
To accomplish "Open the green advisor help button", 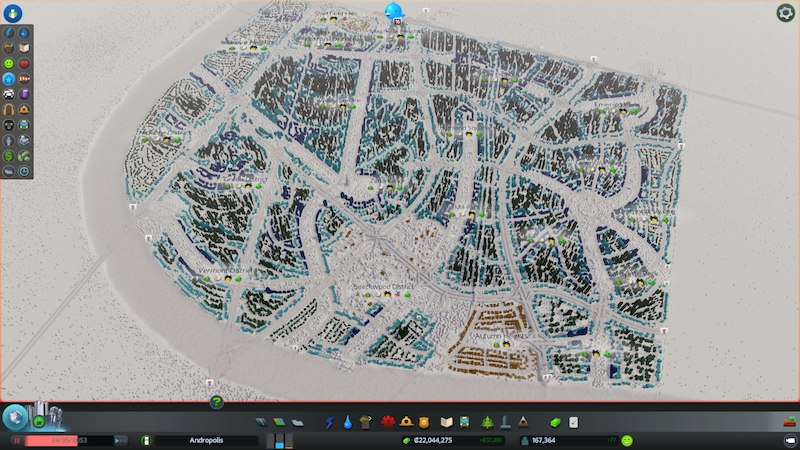I will tap(216, 402).
